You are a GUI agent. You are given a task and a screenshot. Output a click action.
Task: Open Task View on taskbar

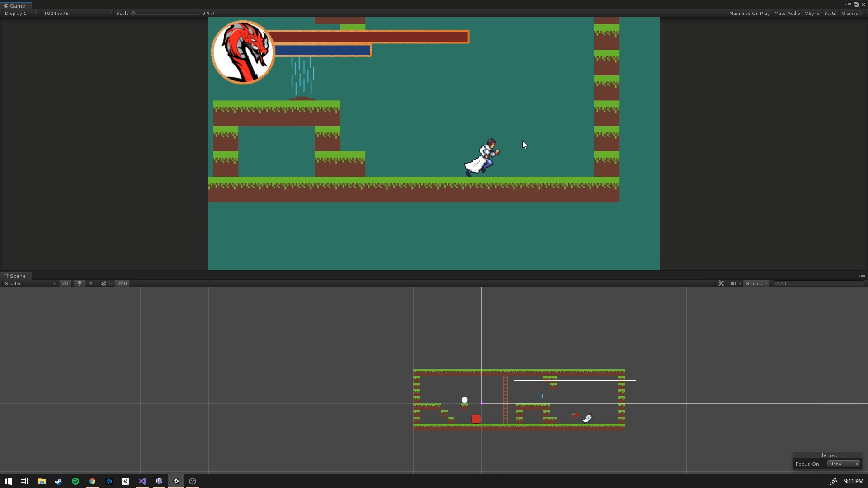(24, 481)
